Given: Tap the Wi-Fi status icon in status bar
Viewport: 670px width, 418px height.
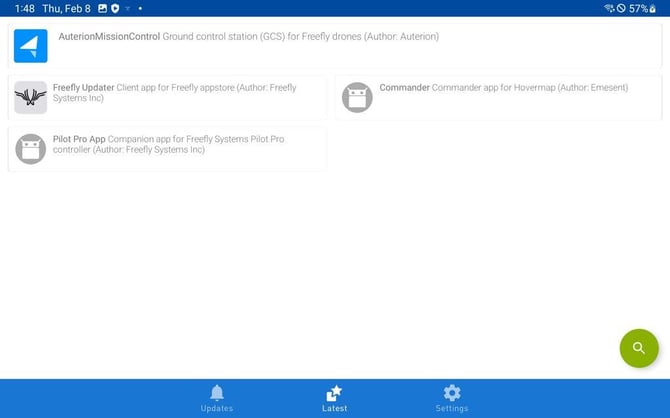Looking at the screenshot, I should click(x=609, y=8).
